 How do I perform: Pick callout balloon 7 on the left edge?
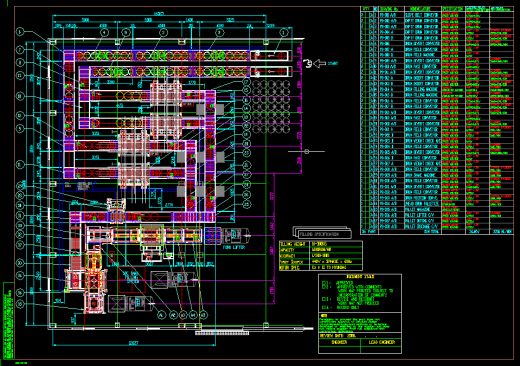point(20,50)
